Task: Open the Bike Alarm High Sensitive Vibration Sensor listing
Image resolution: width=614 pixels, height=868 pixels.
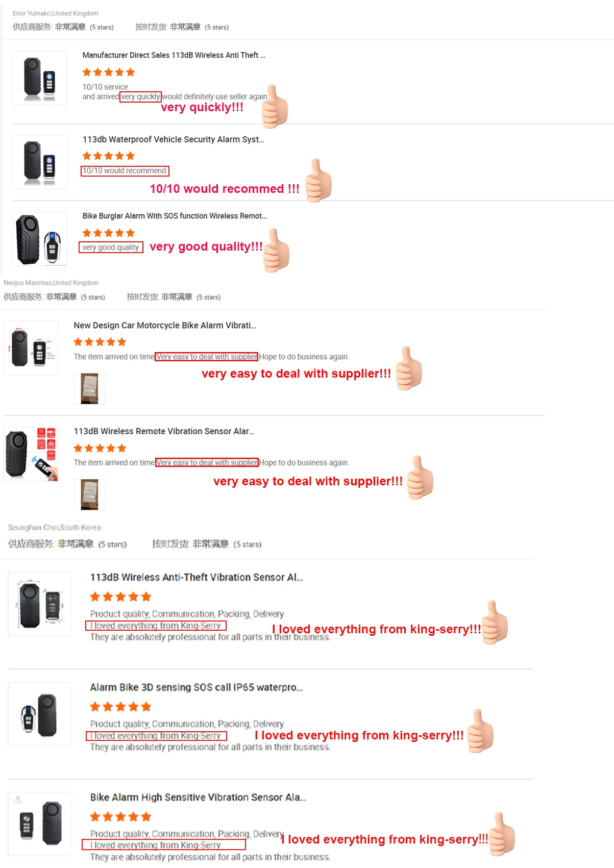Action: [x=198, y=797]
